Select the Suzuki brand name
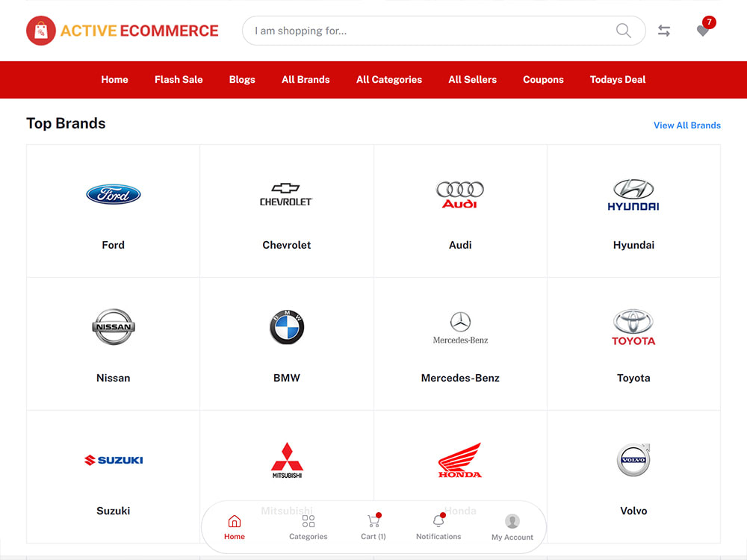This screenshot has width=747, height=560. point(114,511)
